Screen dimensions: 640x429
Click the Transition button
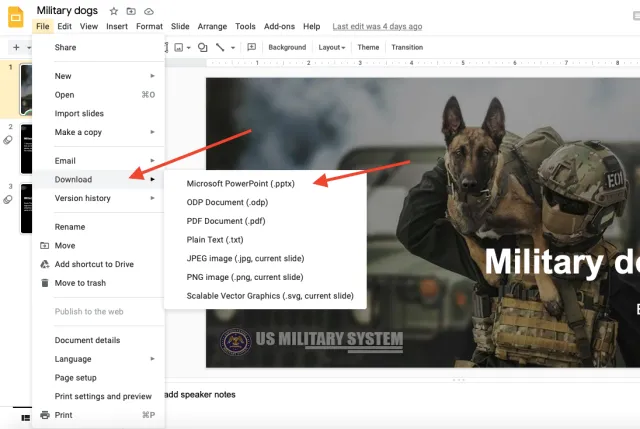(407, 47)
